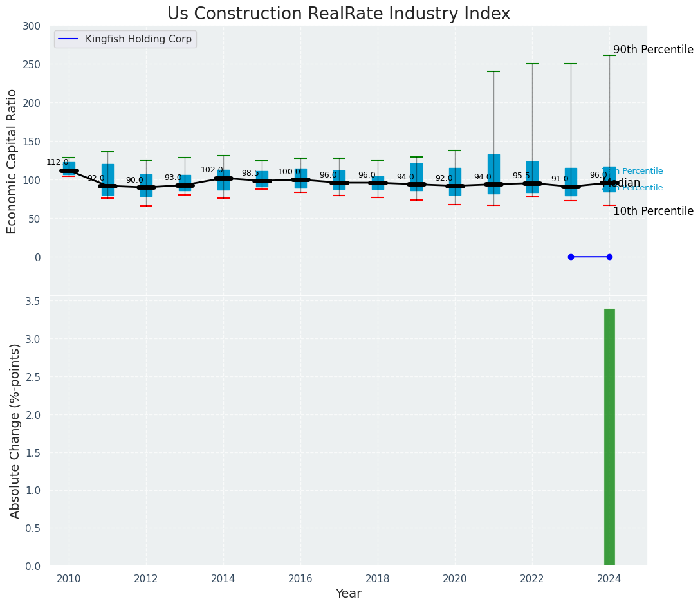The width and height of the screenshot is (700, 606).
Task: Click the tall green bar for 2024
Action: [609, 437]
